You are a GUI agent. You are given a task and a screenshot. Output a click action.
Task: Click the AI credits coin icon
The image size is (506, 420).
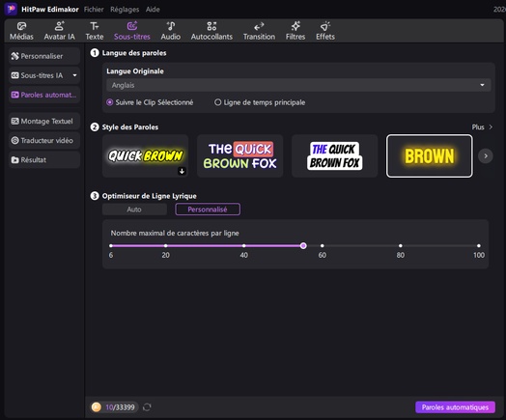[x=97, y=407]
